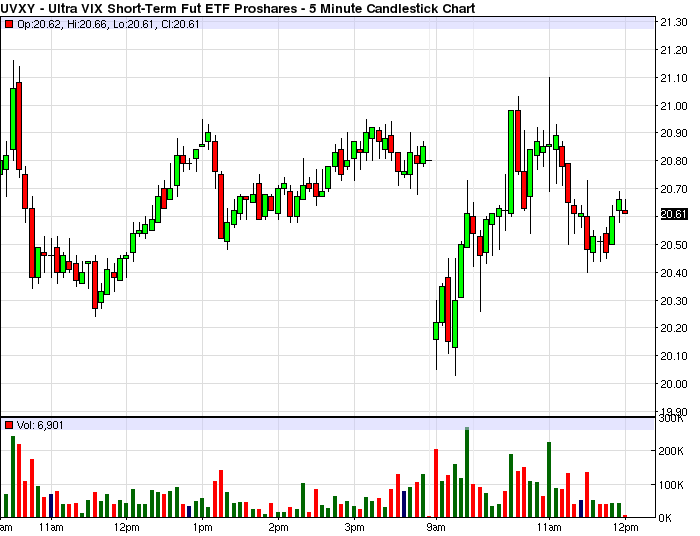Click the 9am time axis label

tap(436, 528)
